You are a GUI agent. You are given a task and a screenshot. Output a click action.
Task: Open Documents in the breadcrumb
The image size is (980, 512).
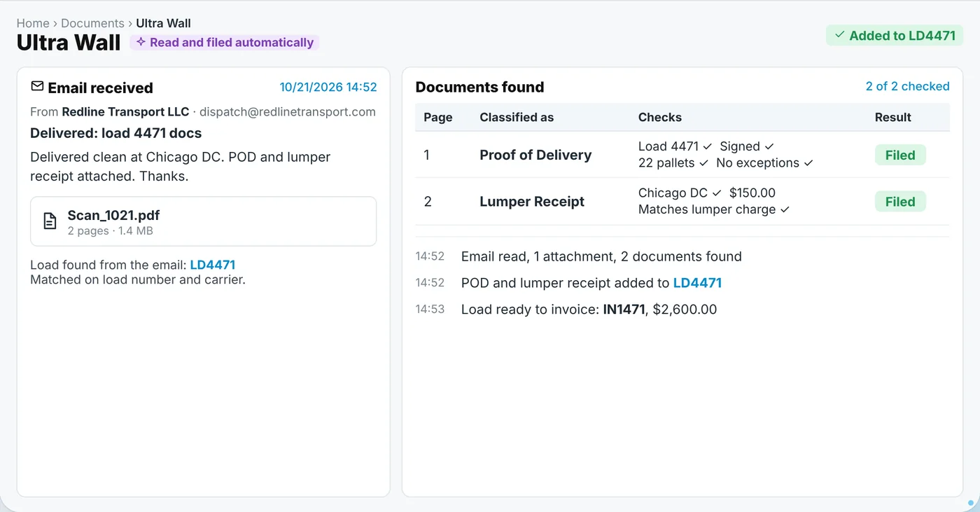pyautogui.click(x=92, y=23)
